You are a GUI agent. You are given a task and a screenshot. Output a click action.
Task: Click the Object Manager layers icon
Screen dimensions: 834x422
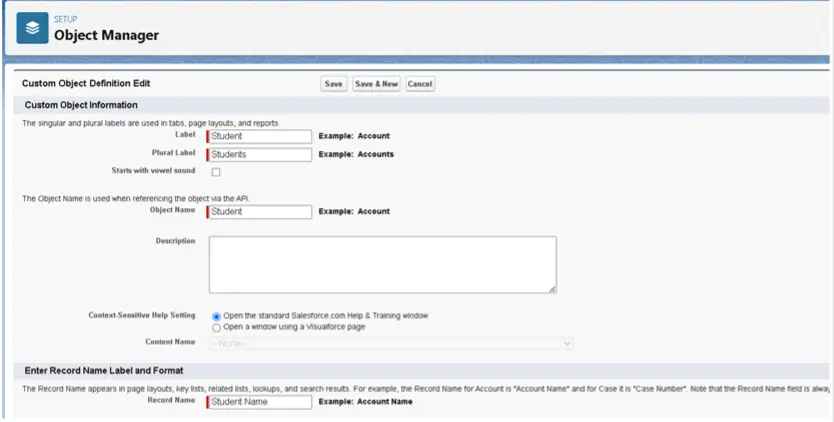33,29
